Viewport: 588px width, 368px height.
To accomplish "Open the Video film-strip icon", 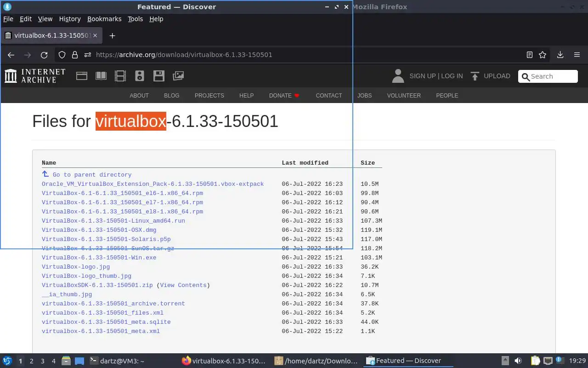I will 120,76.
